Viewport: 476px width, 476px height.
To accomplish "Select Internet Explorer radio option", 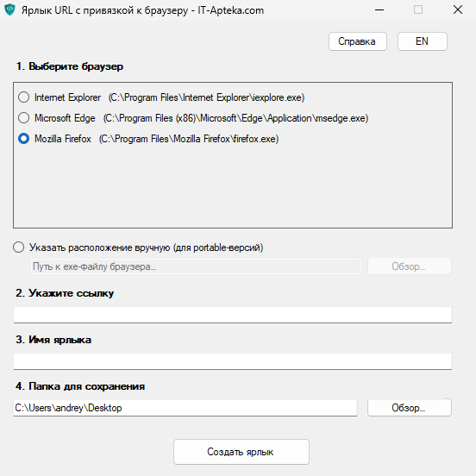I will click(x=23, y=97).
